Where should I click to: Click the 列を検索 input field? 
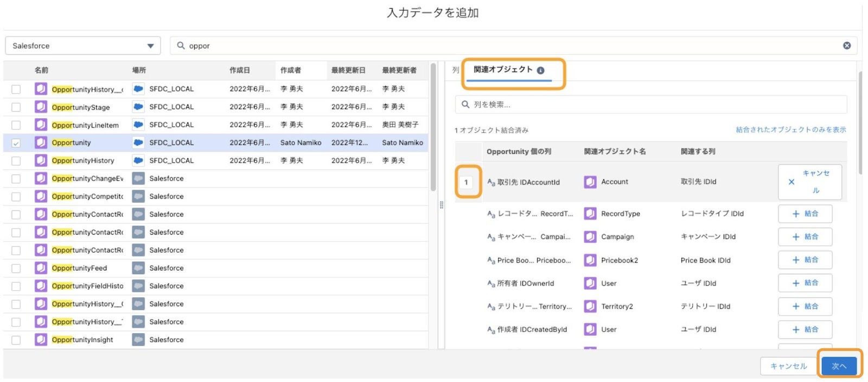[650, 104]
